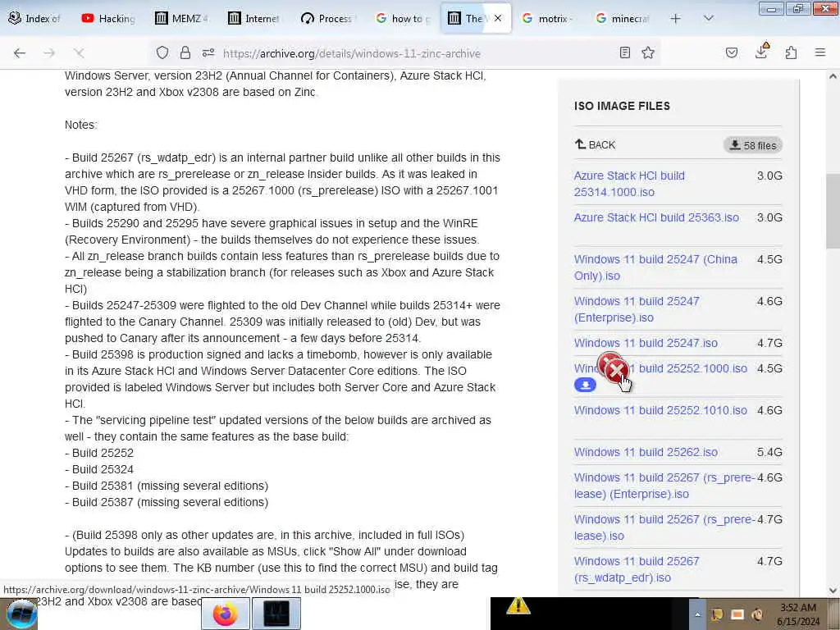
Task: Click the browser forward arrow
Action: pyautogui.click(x=49, y=52)
